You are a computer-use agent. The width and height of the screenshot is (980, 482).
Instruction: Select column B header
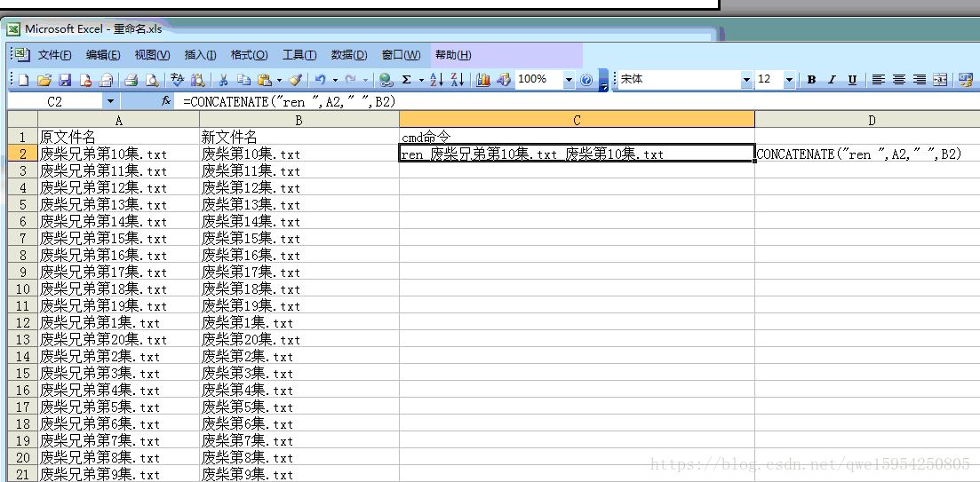[x=299, y=120]
